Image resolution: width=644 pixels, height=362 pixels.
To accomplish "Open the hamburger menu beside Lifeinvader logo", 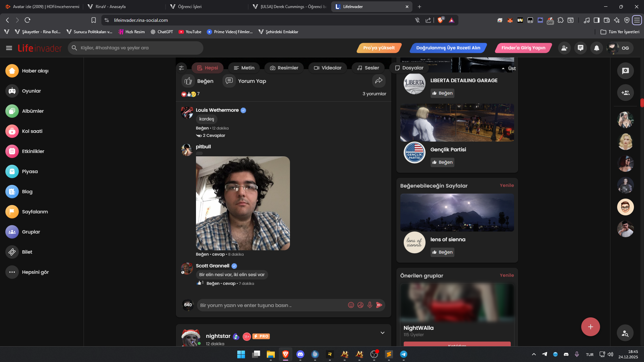I will point(9,48).
